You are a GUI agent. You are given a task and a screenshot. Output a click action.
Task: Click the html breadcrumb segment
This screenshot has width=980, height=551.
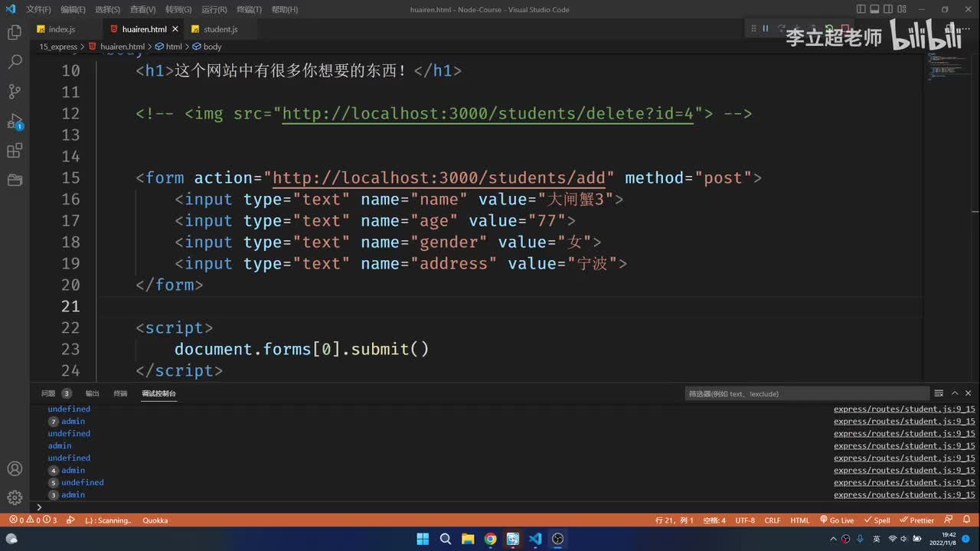click(x=168, y=47)
